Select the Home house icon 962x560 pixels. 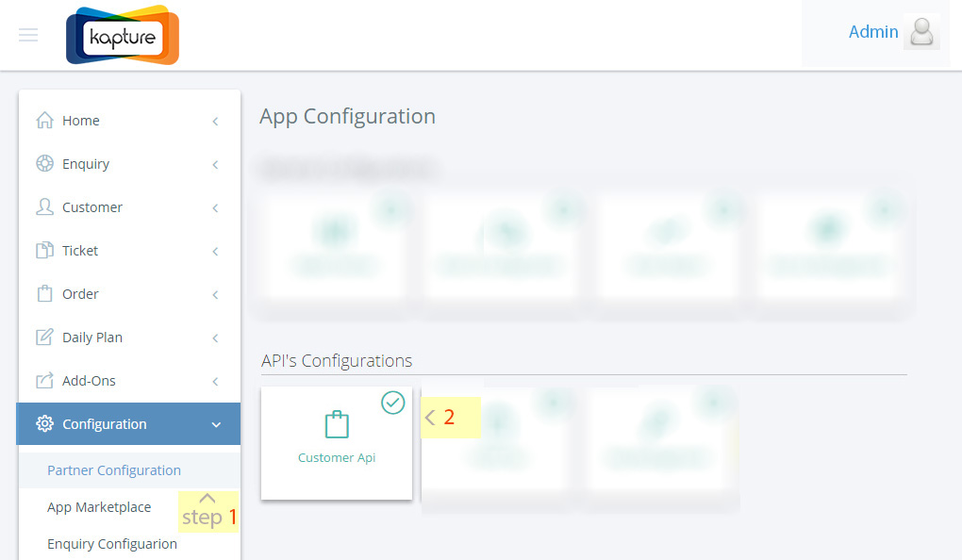point(44,121)
